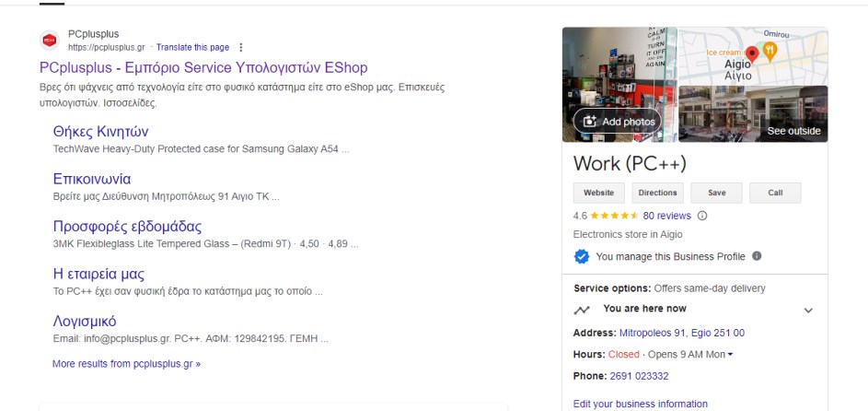
Task: Click the Call button
Action: click(775, 193)
